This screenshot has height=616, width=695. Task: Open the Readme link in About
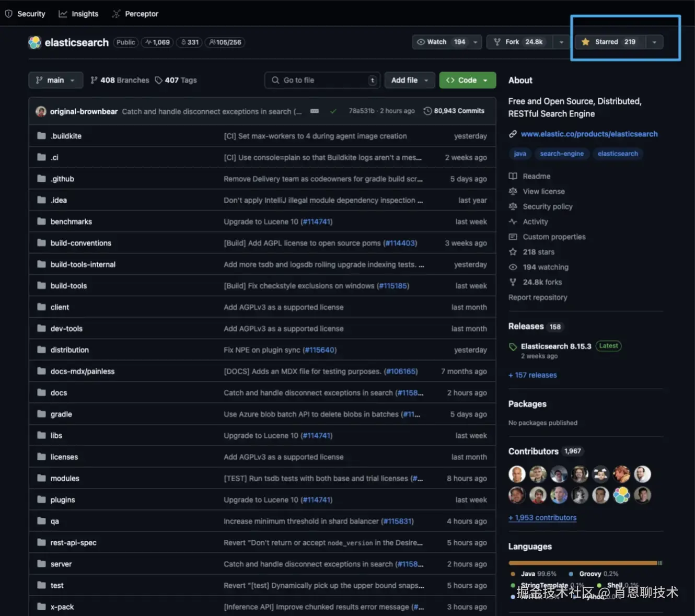[529, 177]
